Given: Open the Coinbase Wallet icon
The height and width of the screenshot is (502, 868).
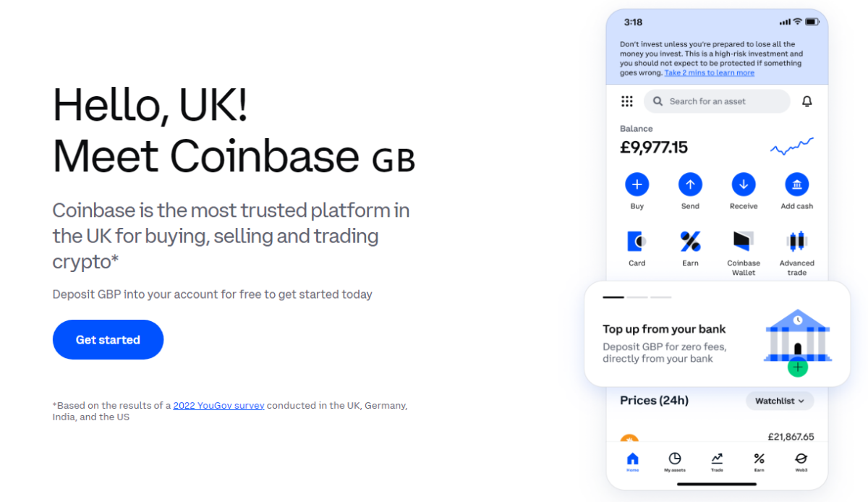Looking at the screenshot, I should [x=743, y=241].
